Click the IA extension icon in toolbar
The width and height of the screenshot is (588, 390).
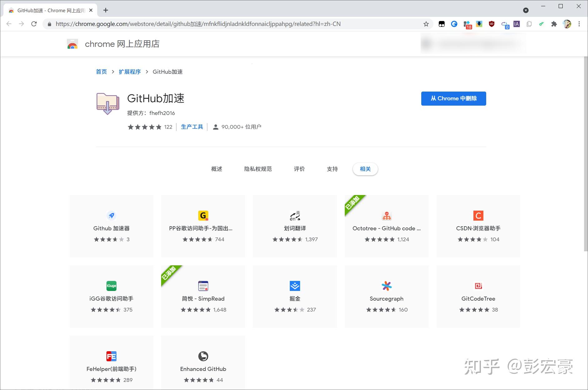[516, 24]
